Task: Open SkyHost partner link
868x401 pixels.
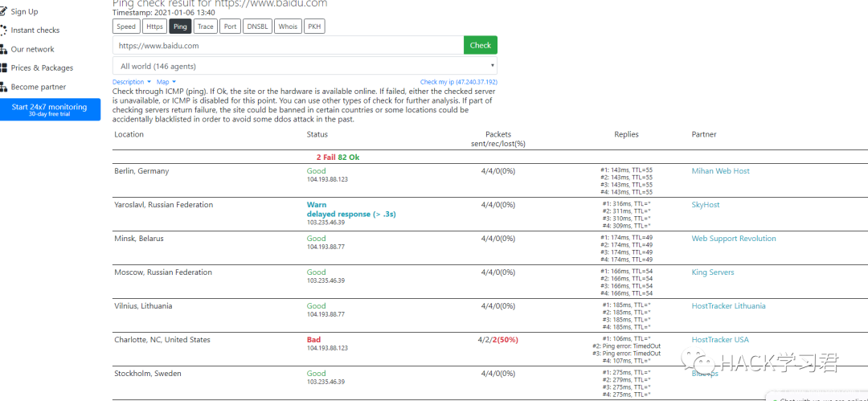Action: (x=706, y=205)
